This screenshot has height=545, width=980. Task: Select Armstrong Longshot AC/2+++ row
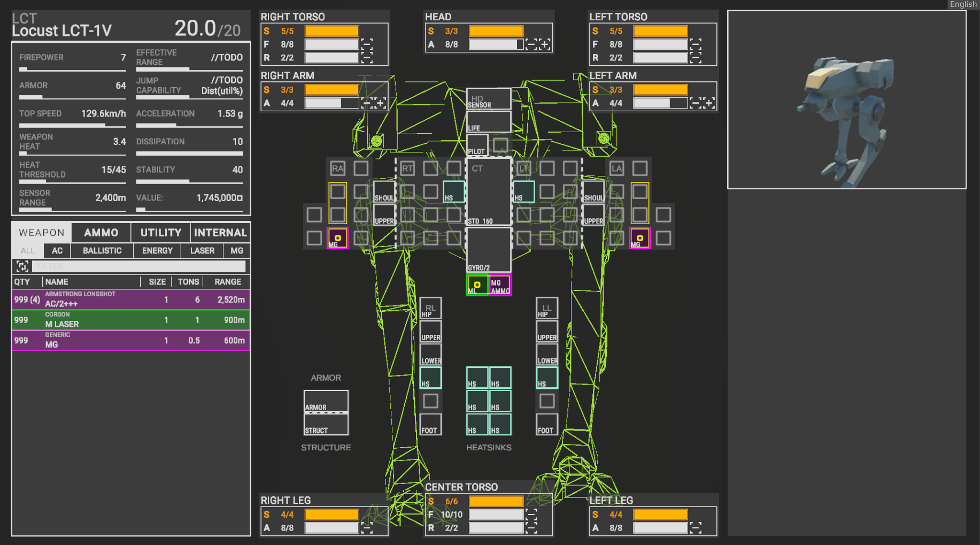131,300
